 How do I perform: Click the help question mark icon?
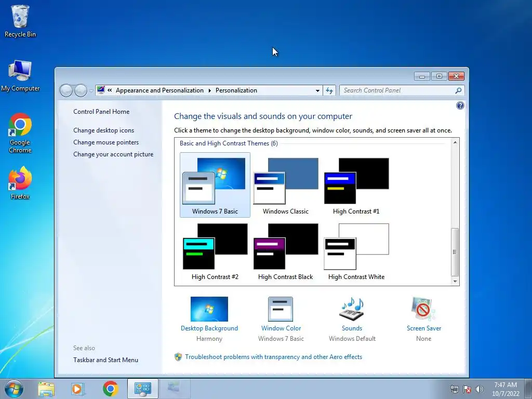(460, 105)
